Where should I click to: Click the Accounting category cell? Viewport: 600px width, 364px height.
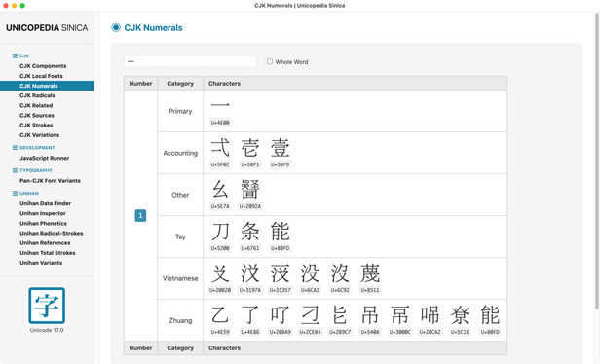click(x=180, y=153)
